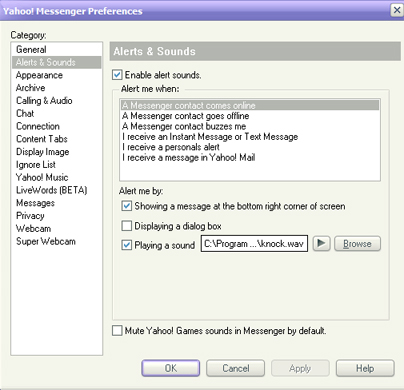Open the General category

31,50
